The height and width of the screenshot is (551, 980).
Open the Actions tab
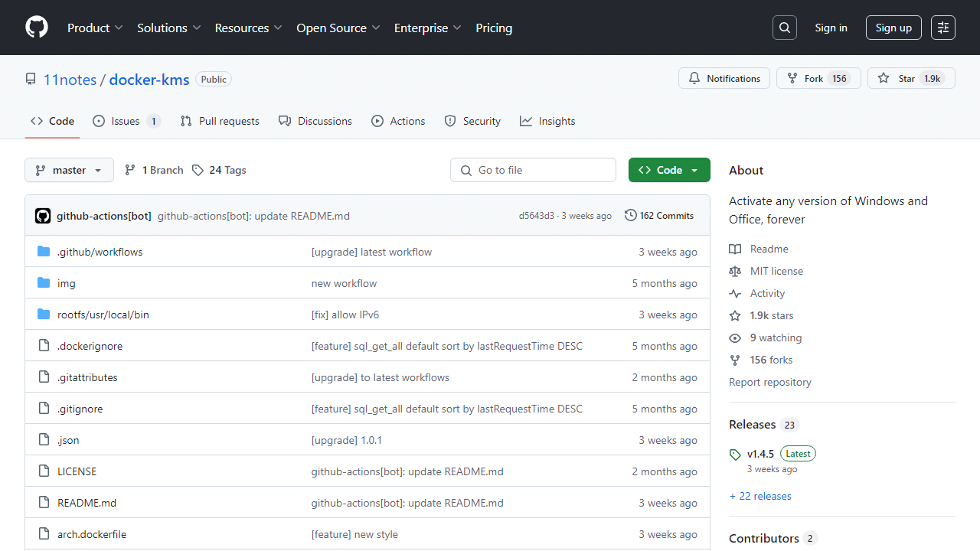398,121
